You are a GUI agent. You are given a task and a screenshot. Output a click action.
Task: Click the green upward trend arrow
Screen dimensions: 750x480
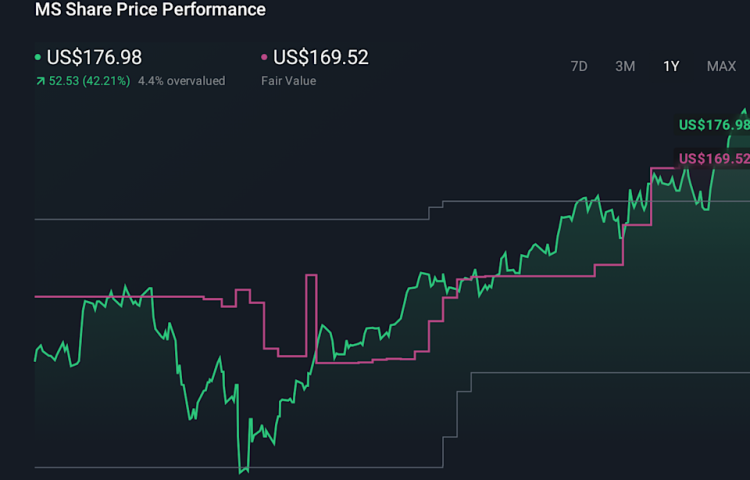39,81
